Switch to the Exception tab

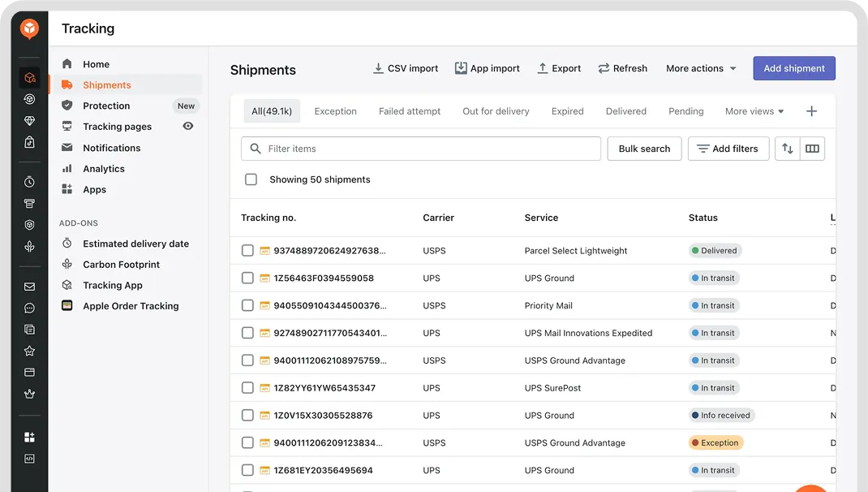(x=335, y=111)
